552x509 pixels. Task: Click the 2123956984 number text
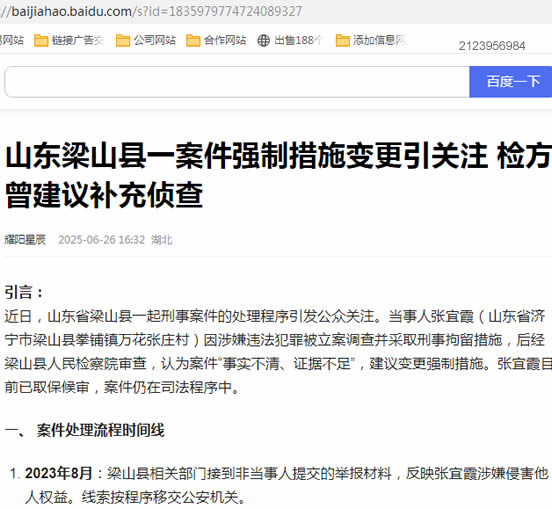click(492, 46)
